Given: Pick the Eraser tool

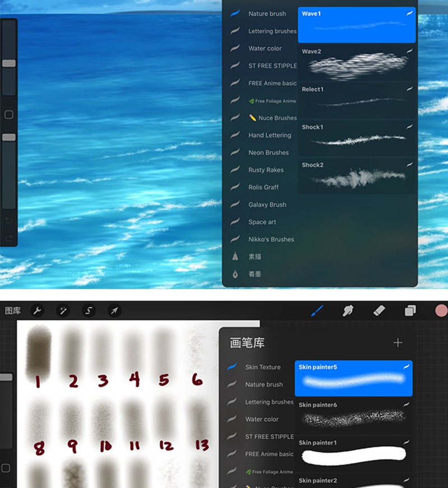Looking at the screenshot, I should point(379,310).
